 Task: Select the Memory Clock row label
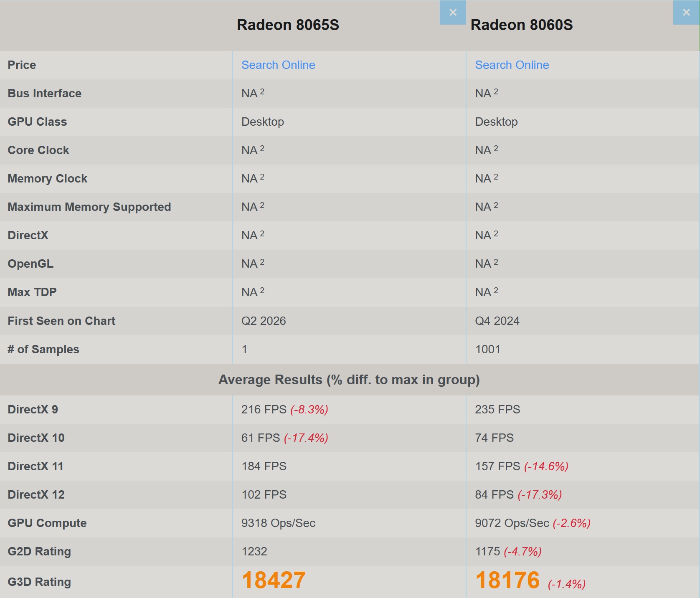47,179
